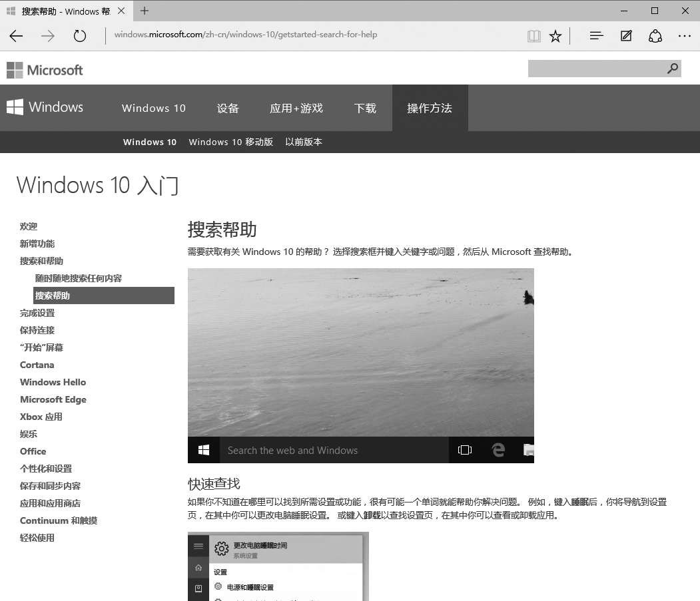700x601 pixels.
Task: Click the home icon in search screenshot
Action: click(x=198, y=568)
